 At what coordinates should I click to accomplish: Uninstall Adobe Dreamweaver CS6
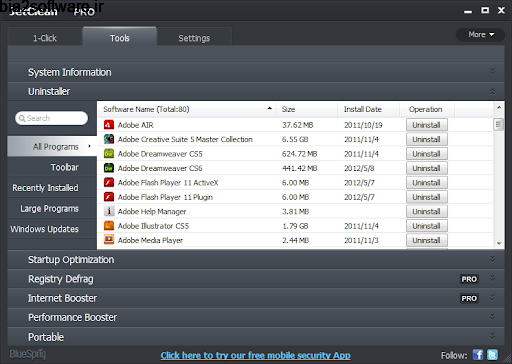pos(427,168)
